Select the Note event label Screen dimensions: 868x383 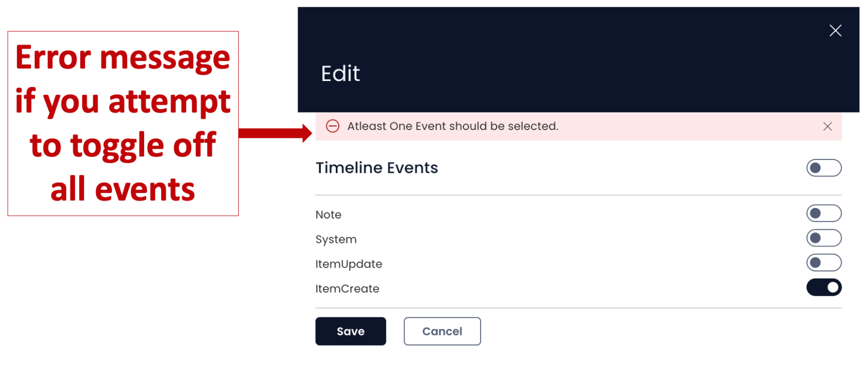click(x=328, y=215)
